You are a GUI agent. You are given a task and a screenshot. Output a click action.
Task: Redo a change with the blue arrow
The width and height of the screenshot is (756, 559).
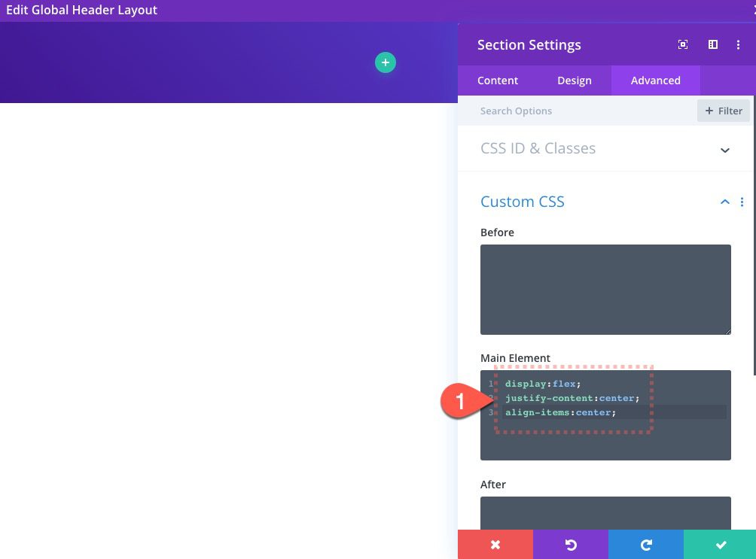[645, 544]
